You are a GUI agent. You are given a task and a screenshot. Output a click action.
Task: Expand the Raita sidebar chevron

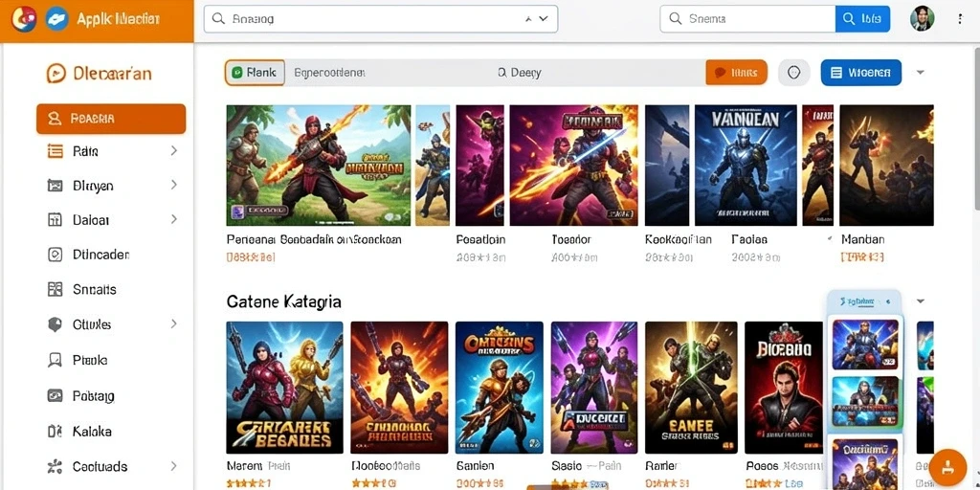(174, 150)
